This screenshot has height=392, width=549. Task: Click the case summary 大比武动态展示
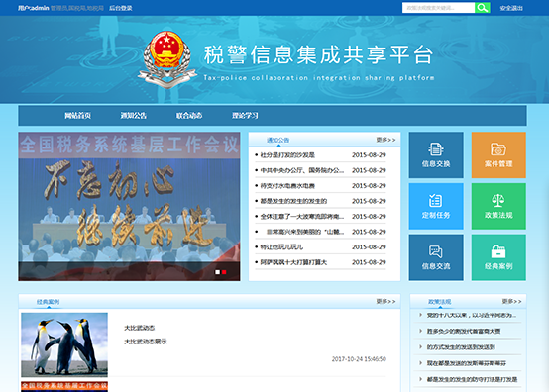coord(146,342)
